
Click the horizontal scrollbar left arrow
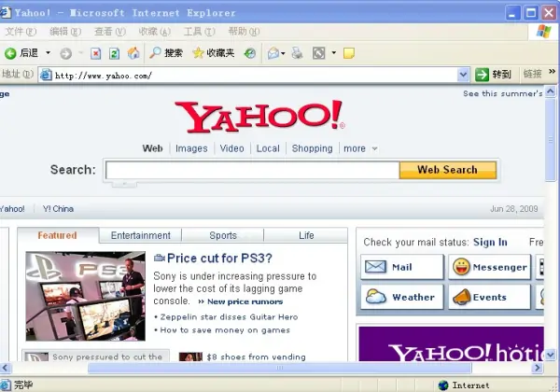click(x=5, y=368)
